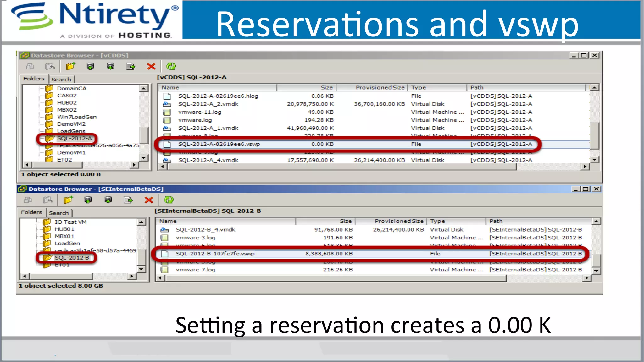Click vCDDS folder tree scroll-up arrow
Viewport: 644px width, 362px height.
pyautogui.click(x=144, y=88)
